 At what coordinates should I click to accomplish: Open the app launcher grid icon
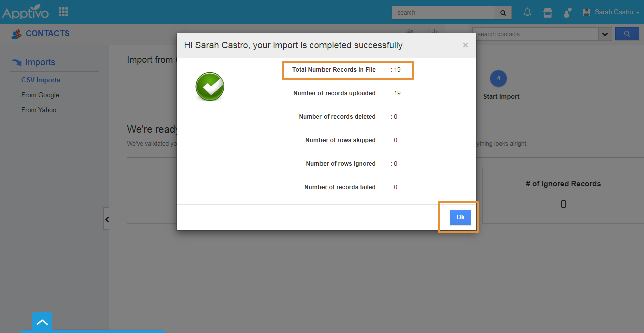[x=63, y=11]
